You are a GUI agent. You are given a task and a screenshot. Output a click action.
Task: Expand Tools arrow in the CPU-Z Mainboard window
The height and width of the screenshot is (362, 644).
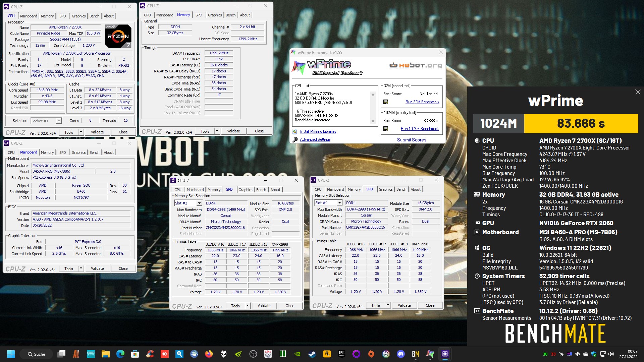click(81, 268)
